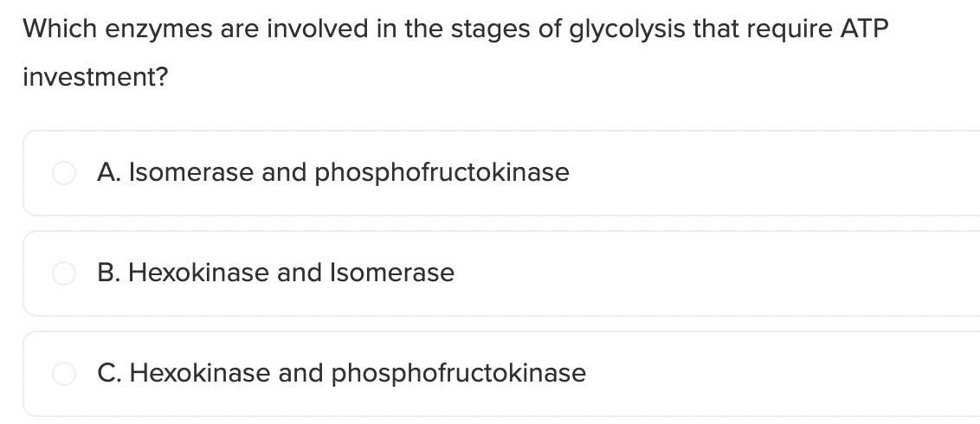Image resolution: width=980 pixels, height=424 pixels.
Task: Select the radio button for option A
Action: click(64, 173)
